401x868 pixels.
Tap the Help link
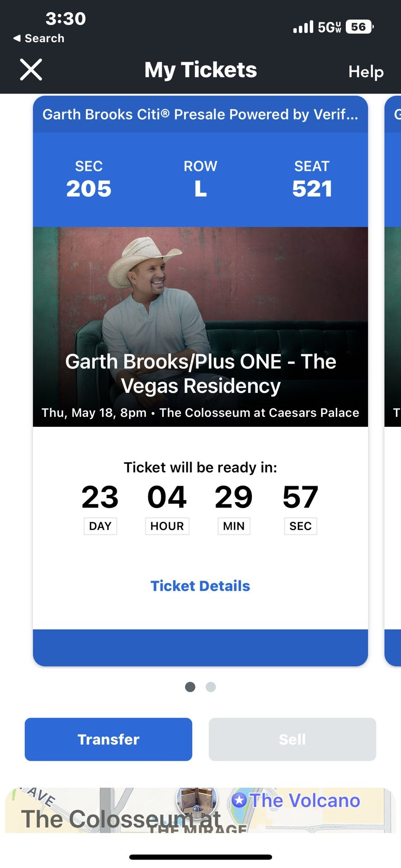click(366, 71)
